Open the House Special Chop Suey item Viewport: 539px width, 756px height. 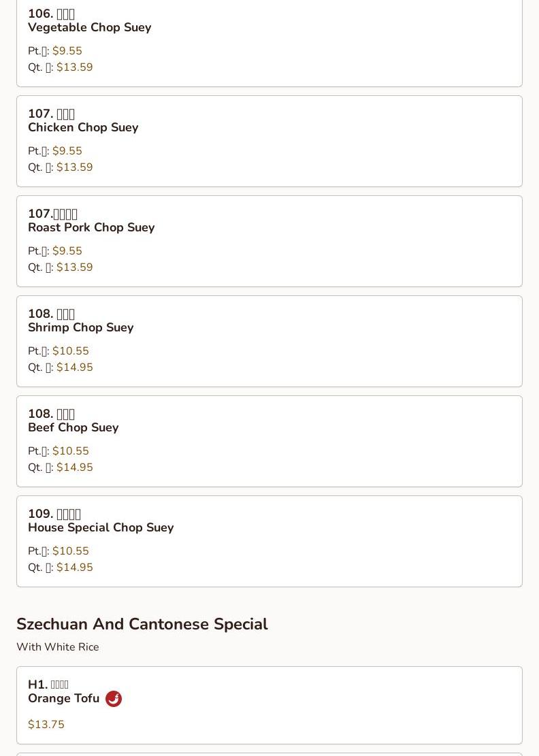tap(269, 542)
